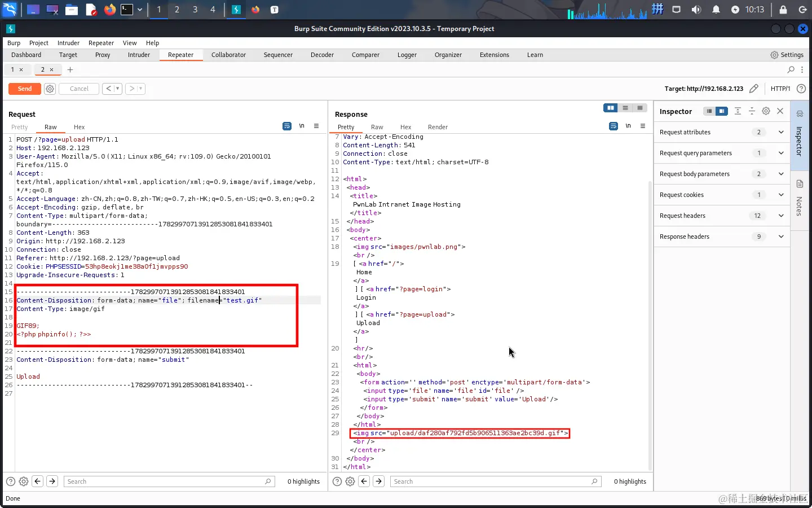The width and height of the screenshot is (812, 508).
Task: Click response search input field
Action: [x=495, y=481]
